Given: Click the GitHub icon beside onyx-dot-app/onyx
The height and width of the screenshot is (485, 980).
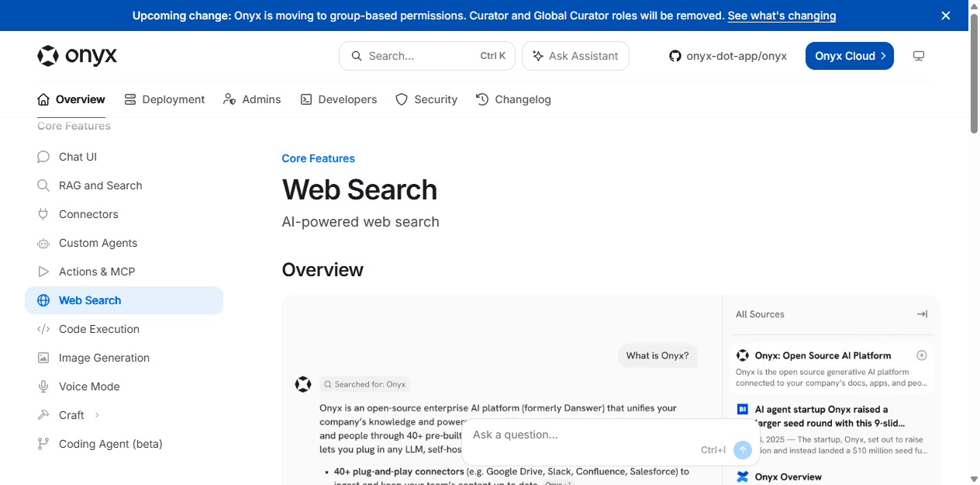Looking at the screenshot, I should tap(675, 56).
